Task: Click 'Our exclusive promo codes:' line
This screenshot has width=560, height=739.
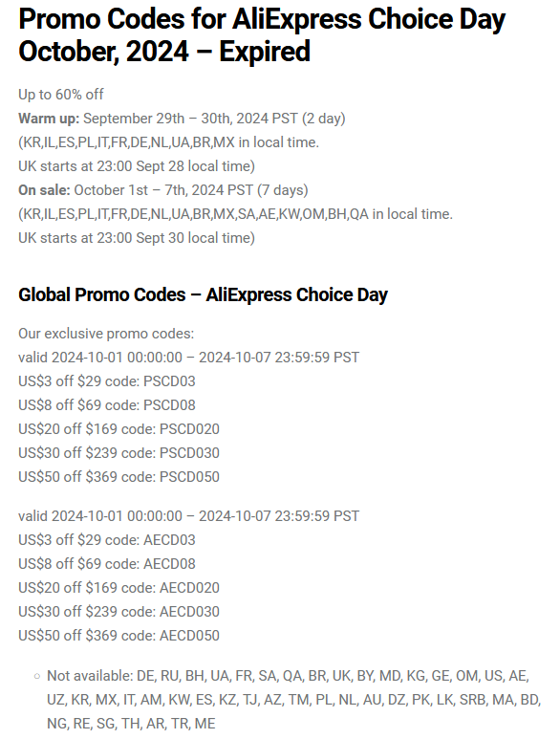Action: pos(106,334)
